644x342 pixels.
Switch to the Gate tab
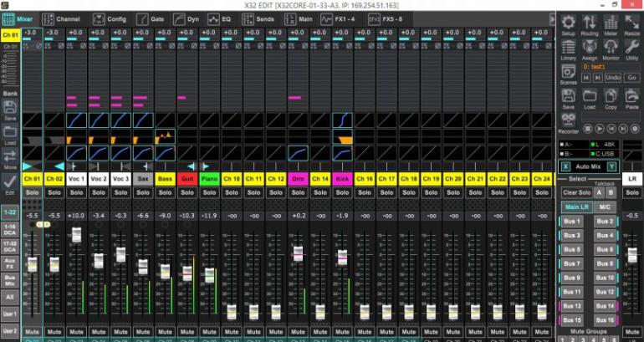[151, 19]
